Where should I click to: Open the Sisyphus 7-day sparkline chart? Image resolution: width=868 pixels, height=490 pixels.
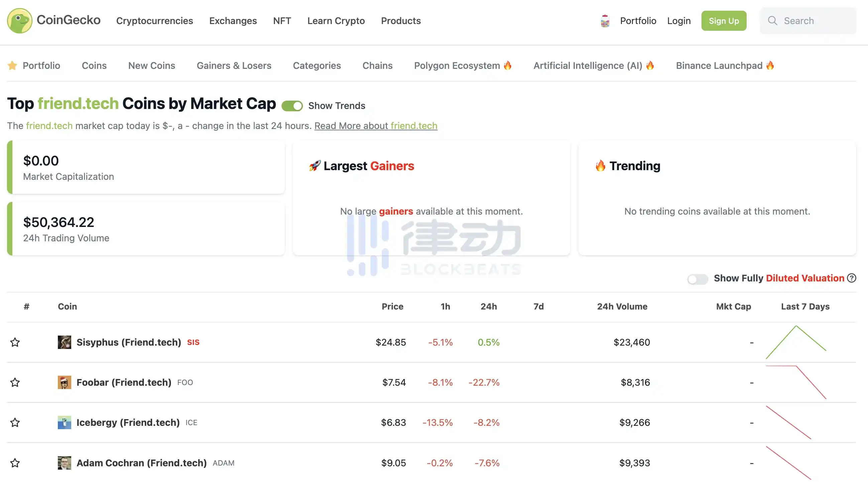(x=796, y=342)
